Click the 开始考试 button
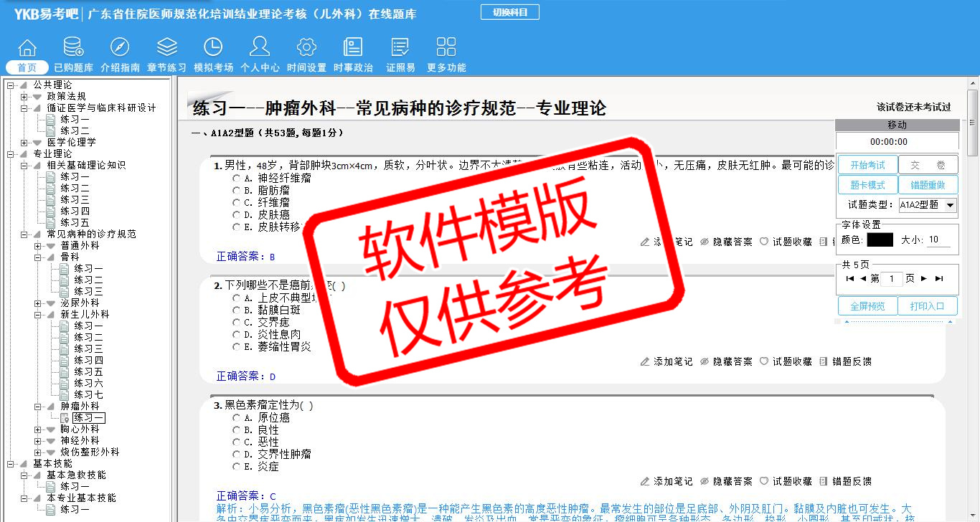 [x=867, y=165]
